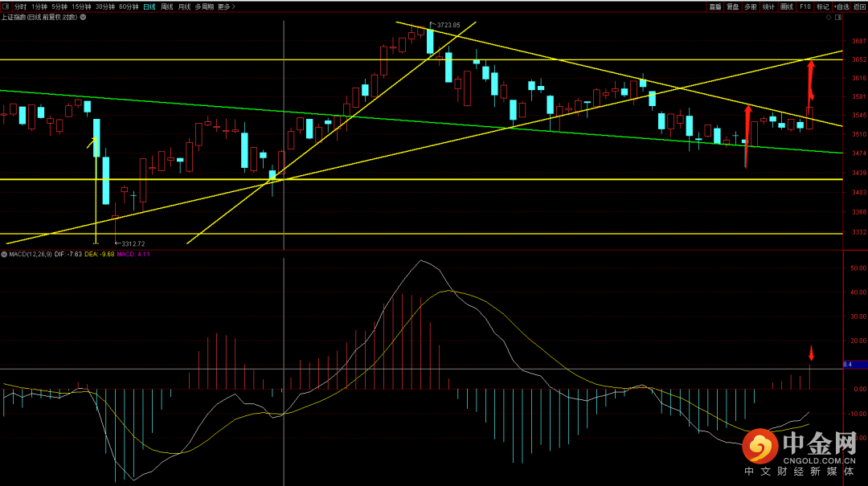
Task: Click the 3723.85 high price label
Action: click(x=448, y=25)
